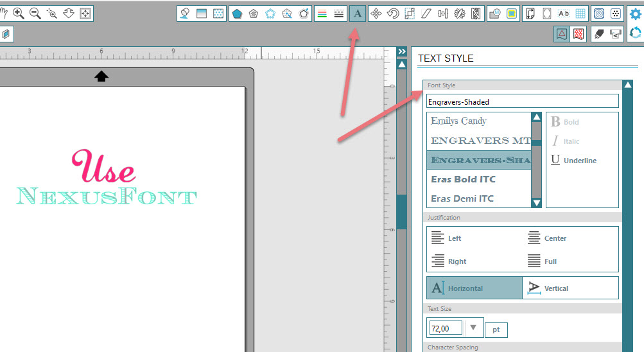
Task: Pick ENGRAVERS MT font
Action: (x=479, y=141)
